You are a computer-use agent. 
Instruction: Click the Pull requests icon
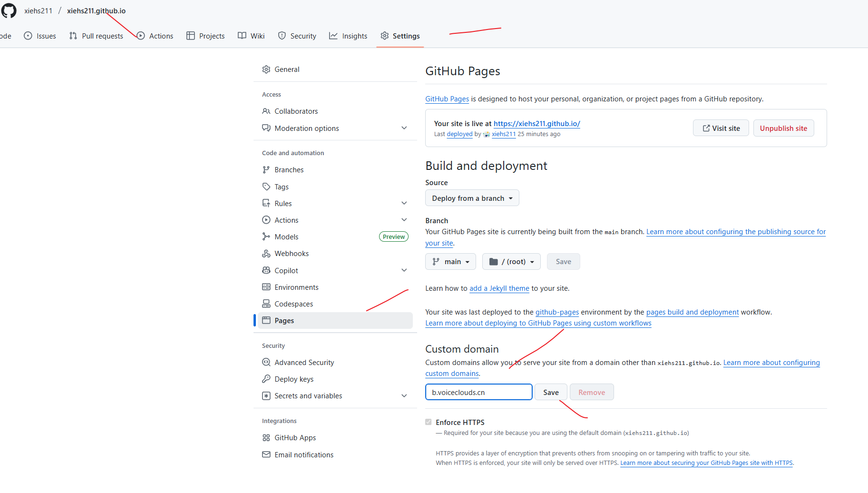(73, 36)
